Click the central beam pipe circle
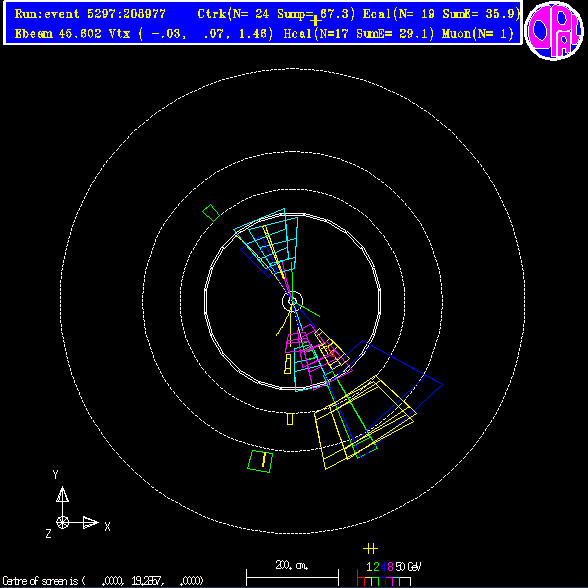Screen dimensions: 588x588 292,301
